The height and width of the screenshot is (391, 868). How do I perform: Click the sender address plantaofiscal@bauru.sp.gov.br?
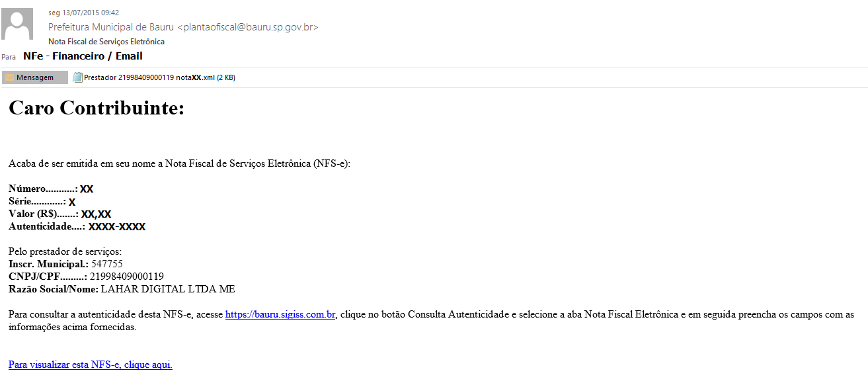(248, 27)
